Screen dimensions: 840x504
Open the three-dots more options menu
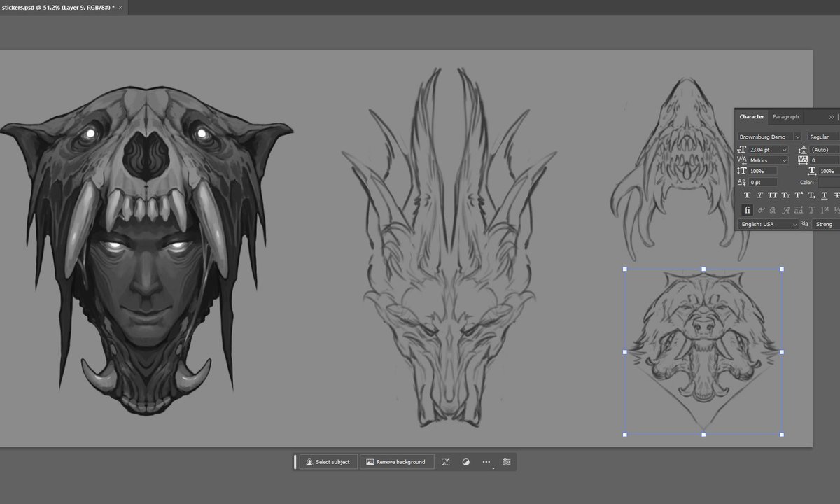(x=486, y=462)
